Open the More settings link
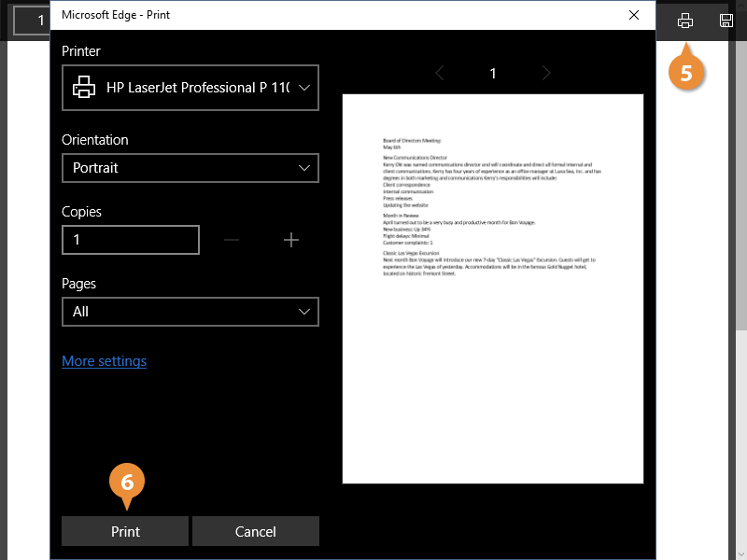This screenshot has height=560, width=747. tap(104, 361)
